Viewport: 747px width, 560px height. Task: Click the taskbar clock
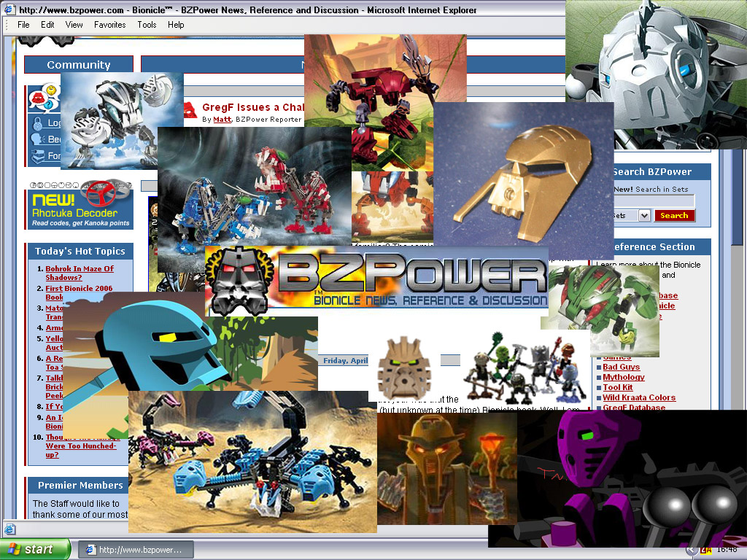pos(727,551)
